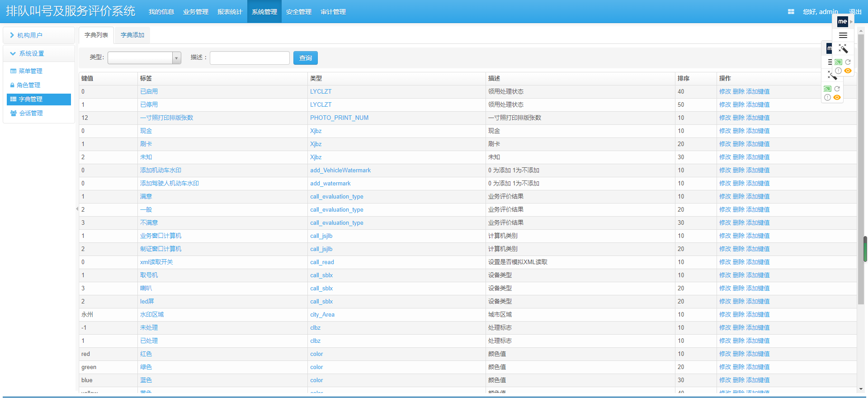Screen dimensions: 868x398
Task: Click the 您好, admin greeting
Action: 821,12
